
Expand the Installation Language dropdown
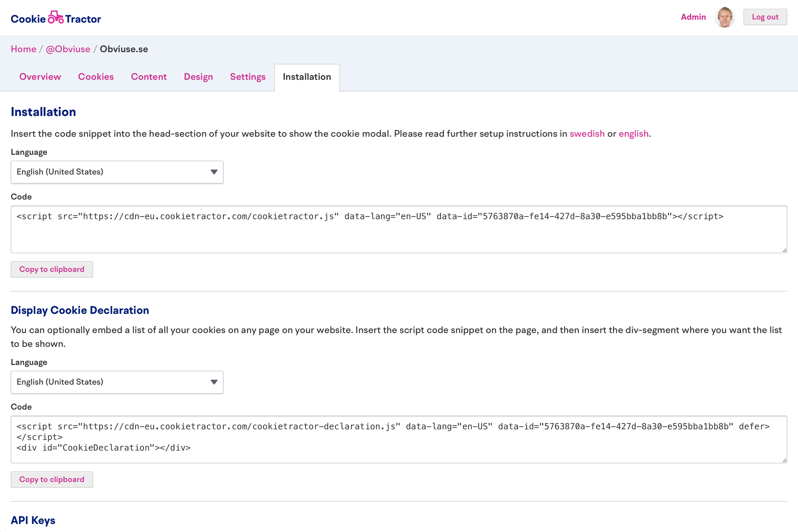tap(117, 172)
